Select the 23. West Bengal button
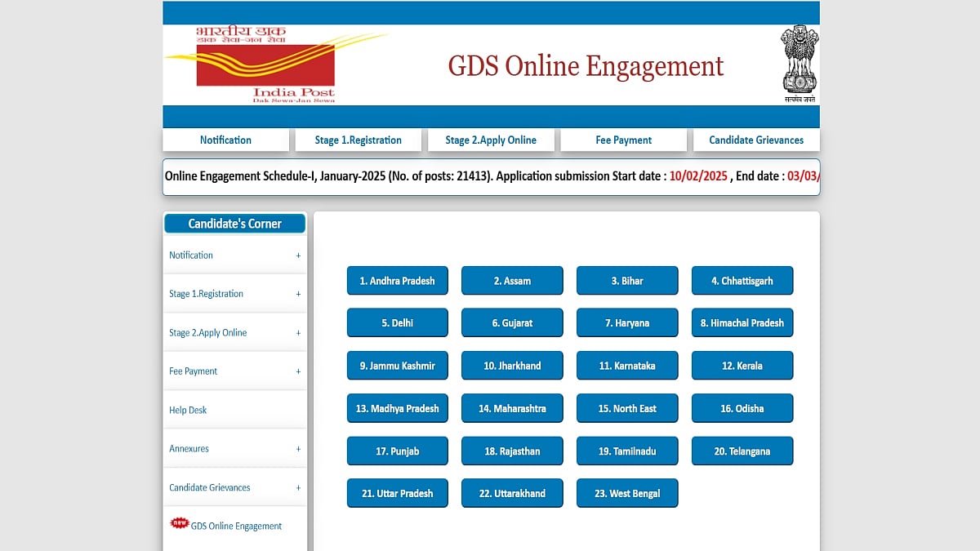Screen dimensions: 980x551 pos(626,493)
